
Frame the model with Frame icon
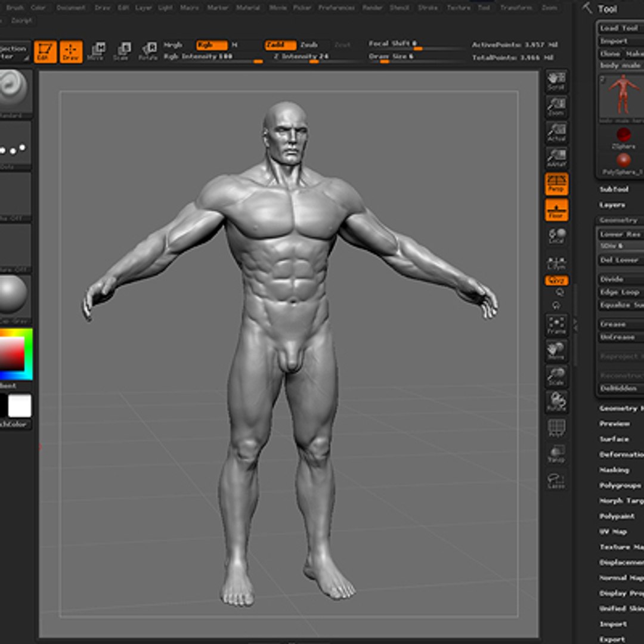(x=556, y=326)
